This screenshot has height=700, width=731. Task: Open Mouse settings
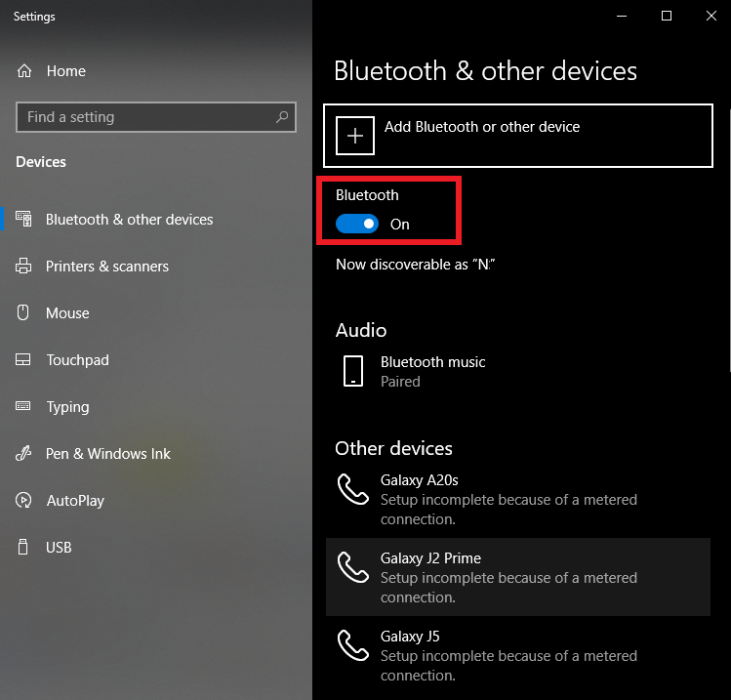click(156, 313)
